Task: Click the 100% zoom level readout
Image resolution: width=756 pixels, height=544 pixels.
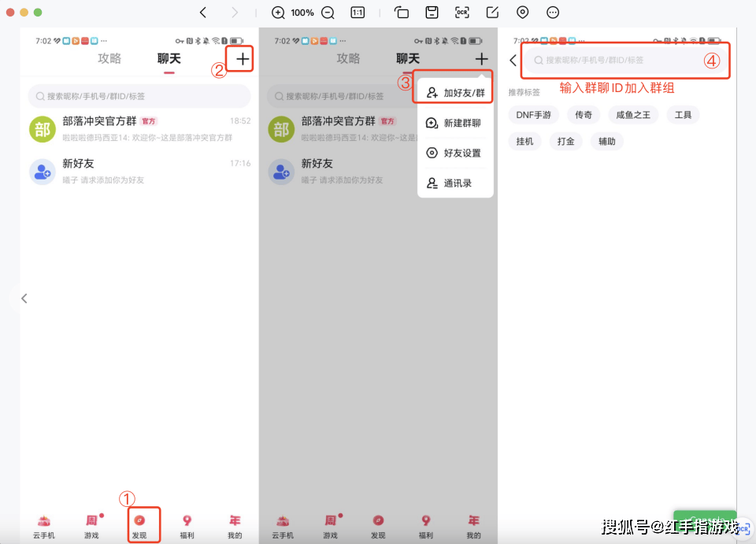Action: 302,13
